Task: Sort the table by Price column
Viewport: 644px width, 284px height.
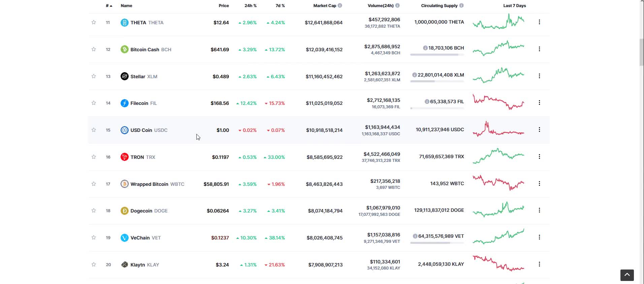Action: tap(224, 6)
